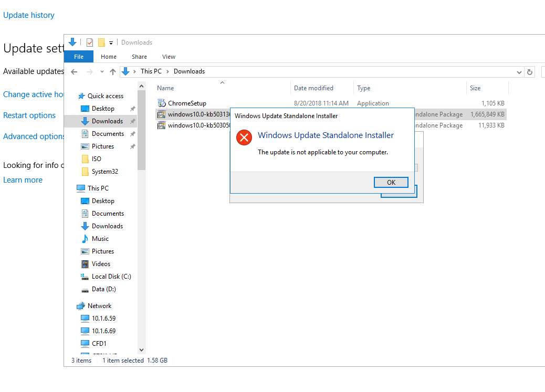Open network computer 10.1.6.59
The height and width of the screenshot is (392, 545).
coord(103,319)
